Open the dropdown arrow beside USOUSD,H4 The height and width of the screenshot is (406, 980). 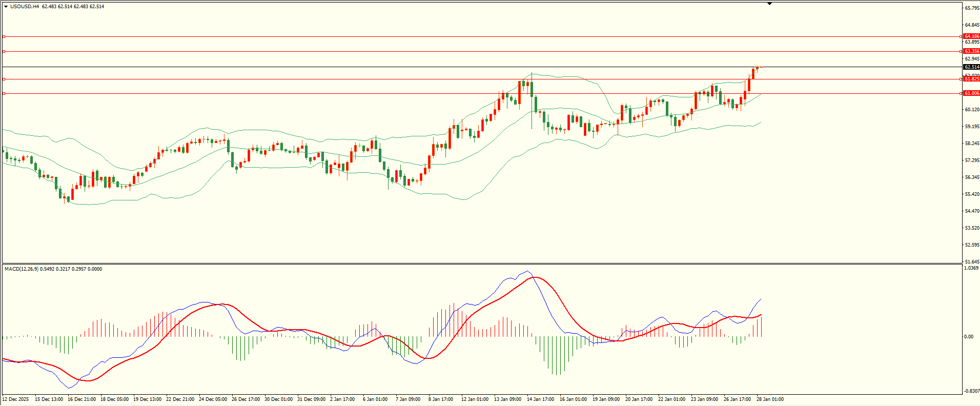pos(6,7)
